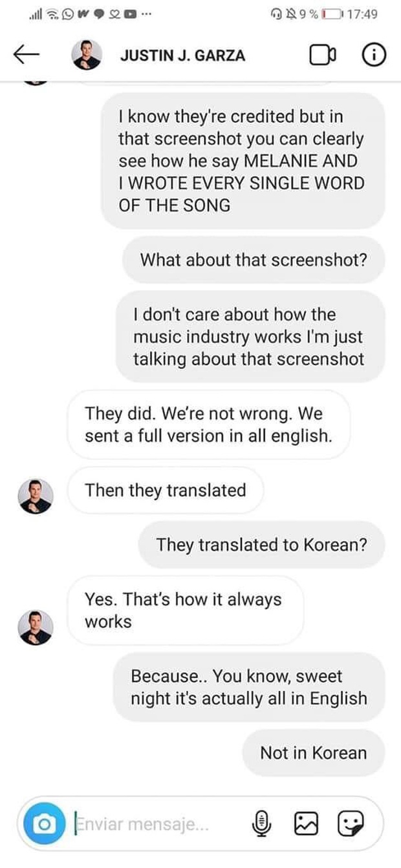Tap the MELANIE AND I WROTE message
Viewport: 401px width, 868px height.
coord(243,161)
